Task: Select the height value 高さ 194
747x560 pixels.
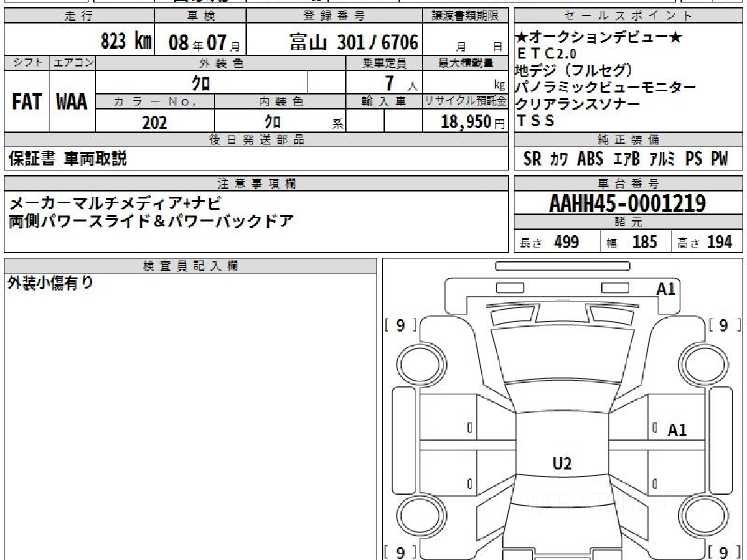Action: pyautogui.click(x=705, y=243)
